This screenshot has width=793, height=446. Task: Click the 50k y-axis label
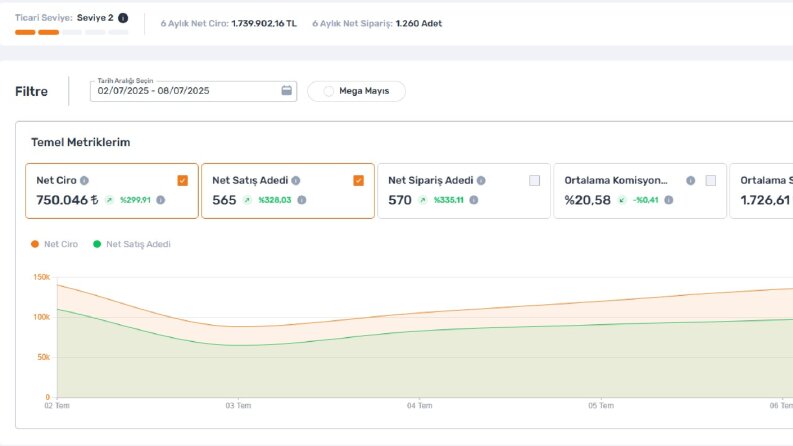click(x=43, y=357)
